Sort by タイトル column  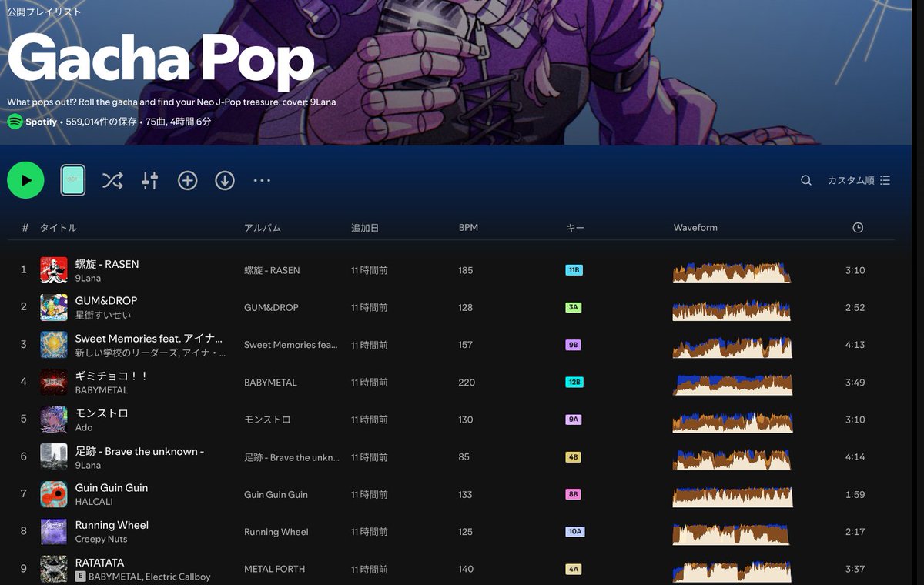59,228
